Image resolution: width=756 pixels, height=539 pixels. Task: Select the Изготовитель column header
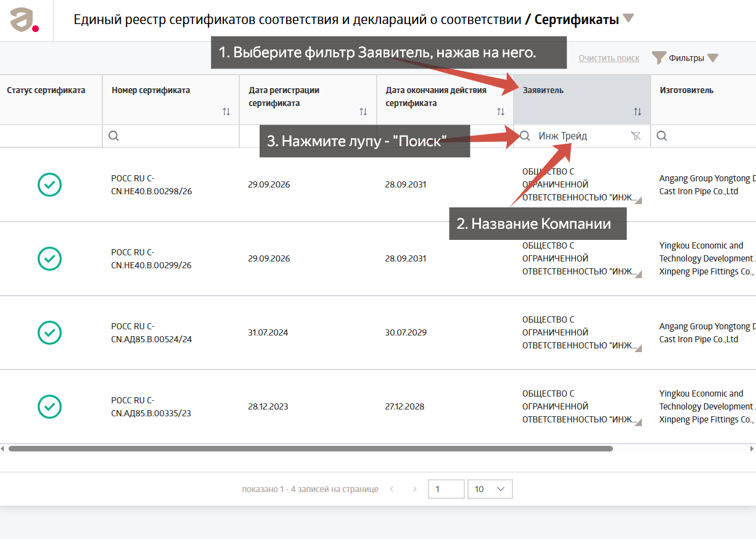[x=704, y=99]
